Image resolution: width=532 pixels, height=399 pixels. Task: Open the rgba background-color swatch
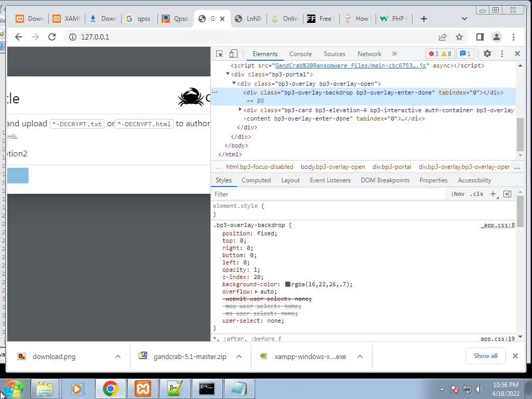point(288,284)
